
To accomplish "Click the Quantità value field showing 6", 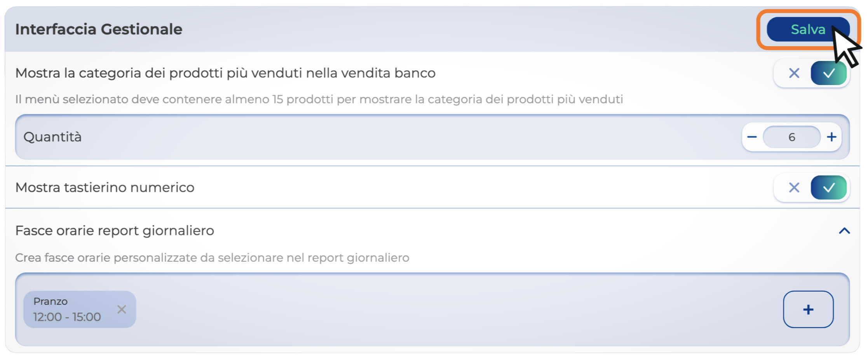I will point(791,137).
